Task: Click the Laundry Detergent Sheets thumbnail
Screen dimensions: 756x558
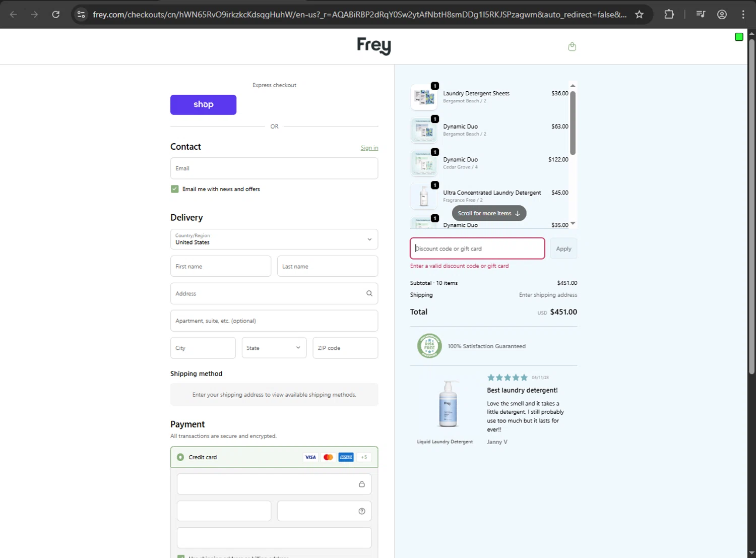Action: tap(424, 97)
